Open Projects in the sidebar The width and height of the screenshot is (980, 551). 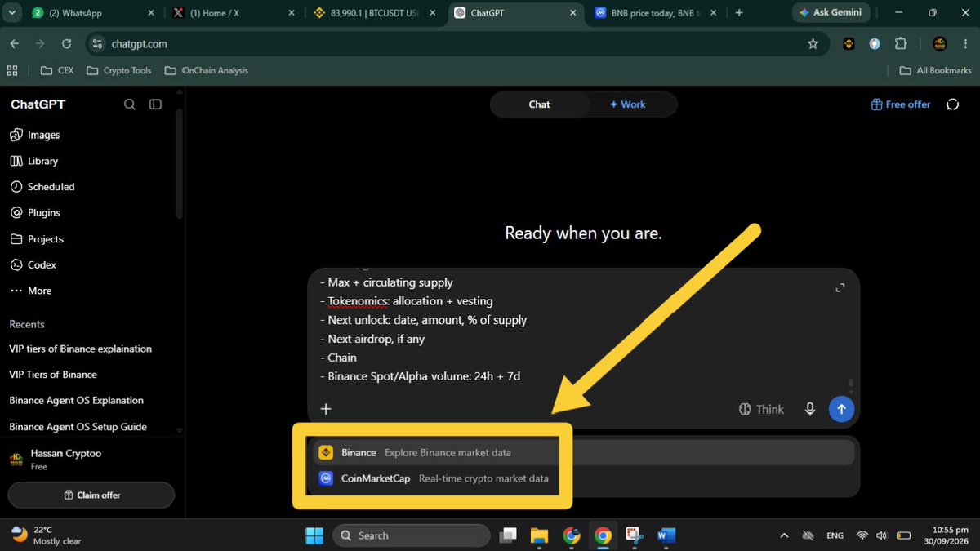[37, 239]
